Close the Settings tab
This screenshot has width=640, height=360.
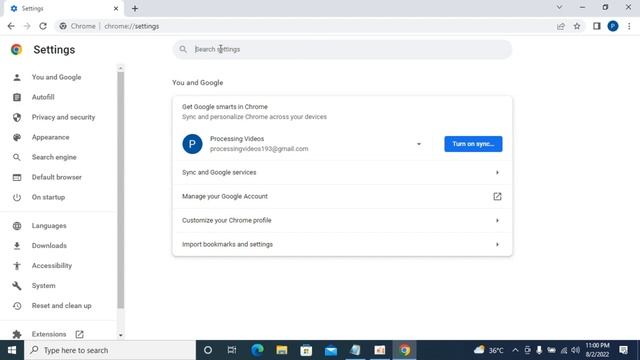click(x=116, y=8)
